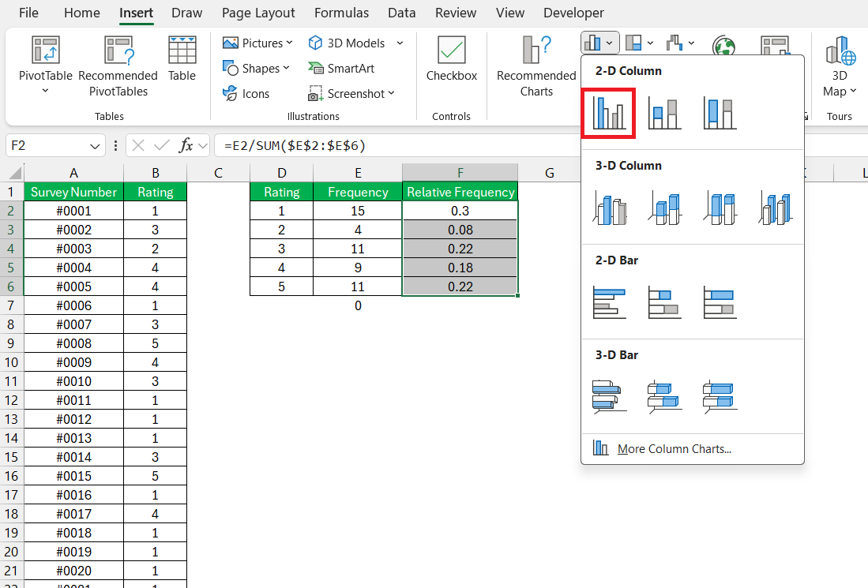Insert a SmartArt graphic
Image resolution: width=868 pixels, height=588 pixels.
[x=341, y=68]
